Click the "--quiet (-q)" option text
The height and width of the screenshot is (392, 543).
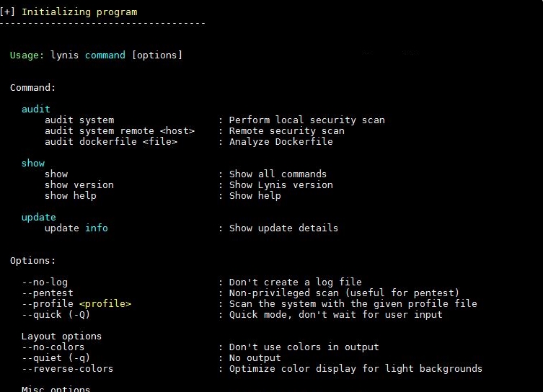click(56, 357)
